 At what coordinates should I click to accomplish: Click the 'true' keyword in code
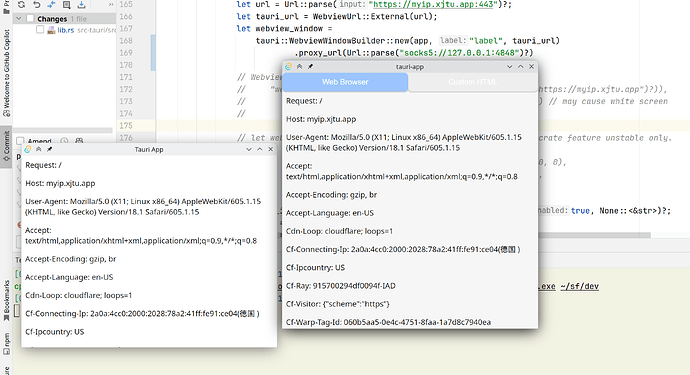580,211
